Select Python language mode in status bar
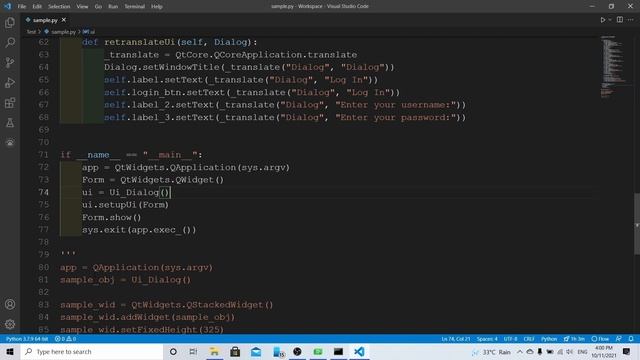Screen dimensions: 640x360 (x=549, y=339)
